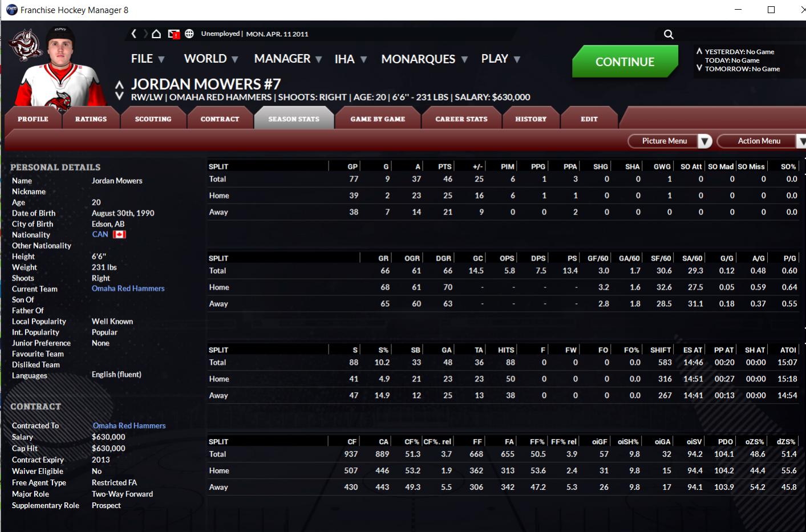Image resolution: width=806 pixels, height=532 pixels.
Task: Click the Canada flag icon
Action: click(119, 234)
